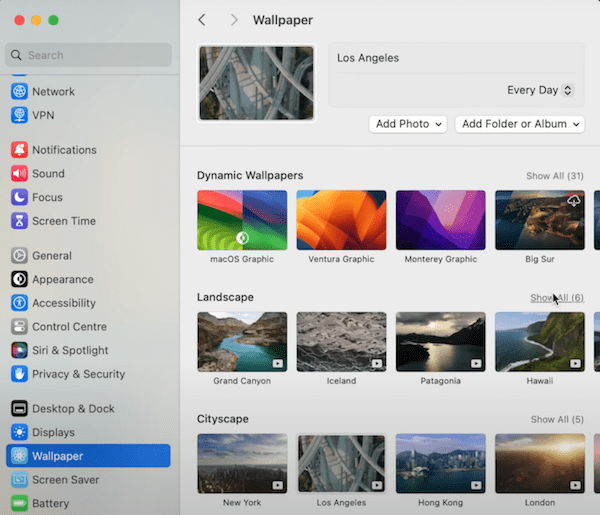The width and height of the screenshot is (600, 515).
Task: Open Privacy & Security settings label
Action: pyautogui.click(x=78, y=374)
